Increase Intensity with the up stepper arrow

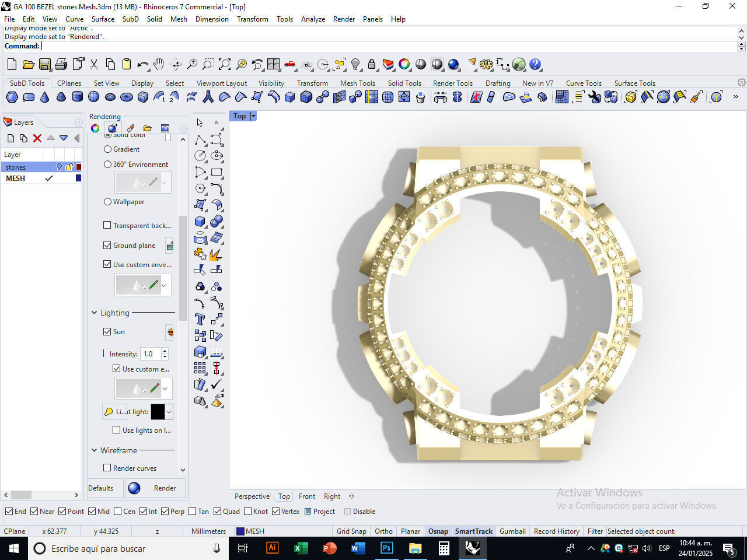pyautogui.click(x=165, y=351)
